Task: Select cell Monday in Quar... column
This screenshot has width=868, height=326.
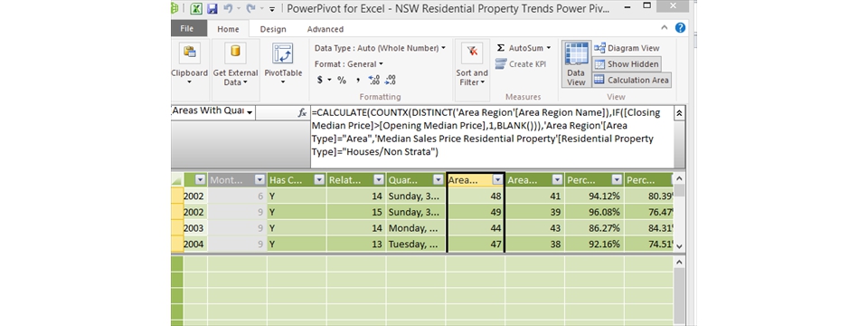Action: point(416,228)
